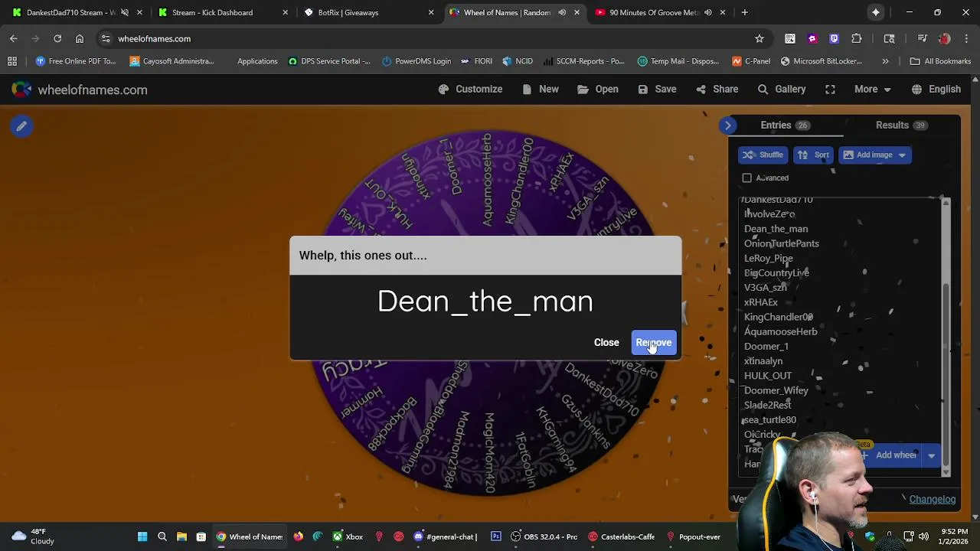The width and height of the screenshot is (980, 551).
Task: Open Free Online PDF To bookmark
Action: point(76,61)
